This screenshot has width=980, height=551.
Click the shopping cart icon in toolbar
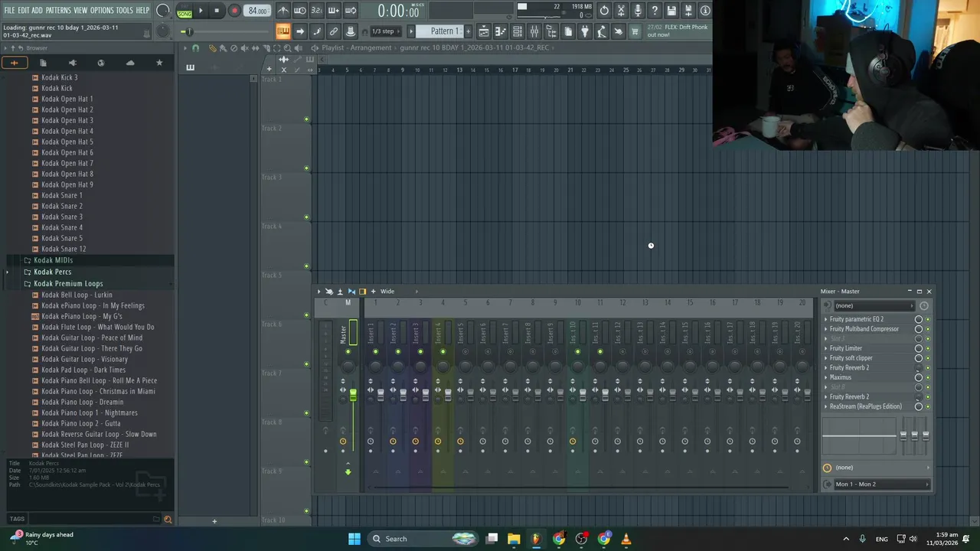(x=635, y=31)
